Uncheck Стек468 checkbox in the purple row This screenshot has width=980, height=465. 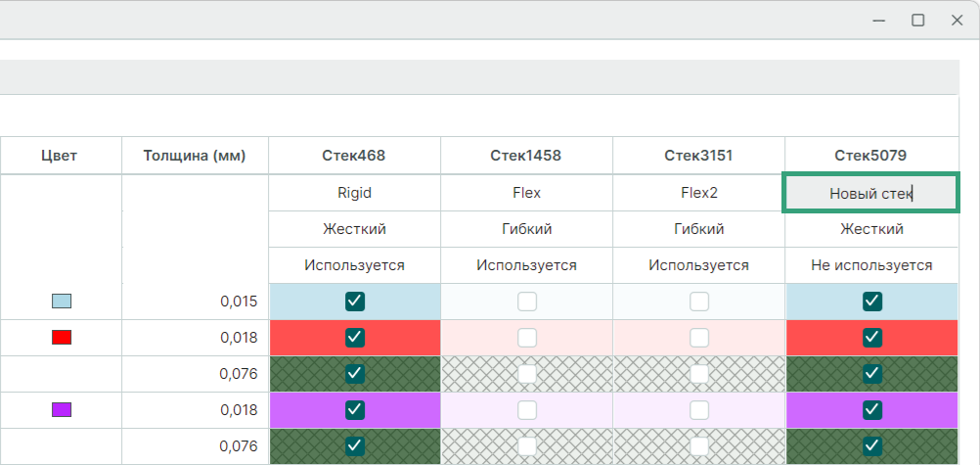click(355, 410)
